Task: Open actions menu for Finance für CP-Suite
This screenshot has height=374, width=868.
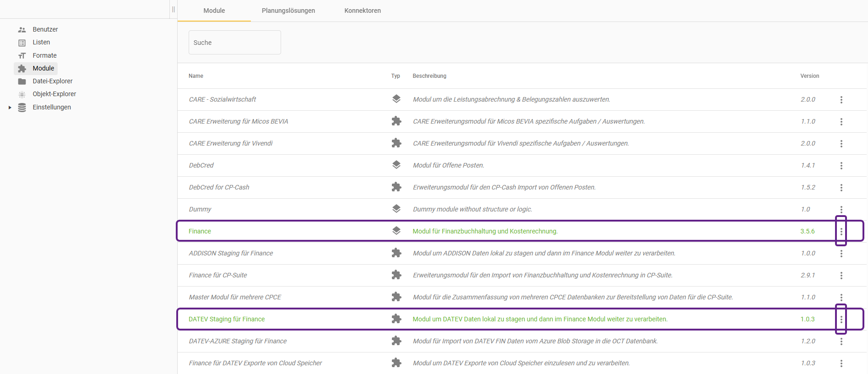Action: pos(841,275)
